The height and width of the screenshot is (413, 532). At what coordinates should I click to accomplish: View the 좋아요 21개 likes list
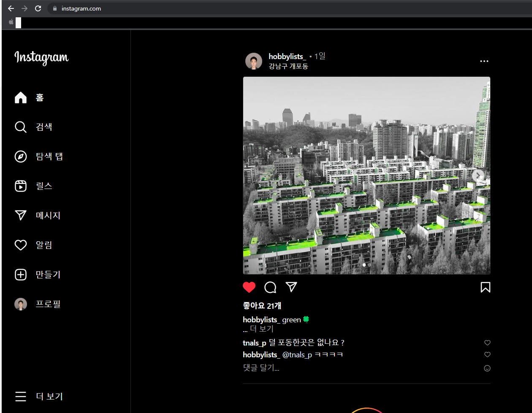(x=262, y=306)
